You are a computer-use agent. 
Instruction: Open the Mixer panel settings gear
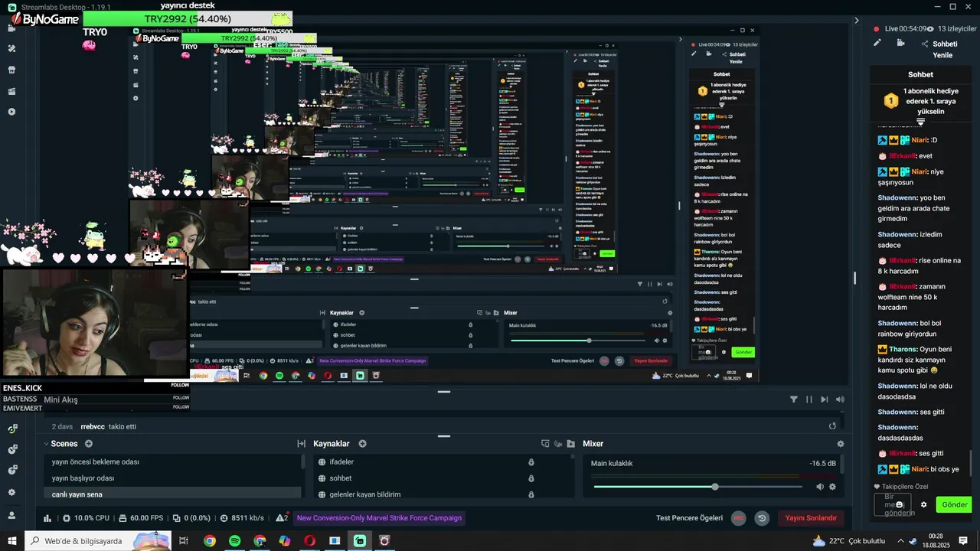point(841,444)
